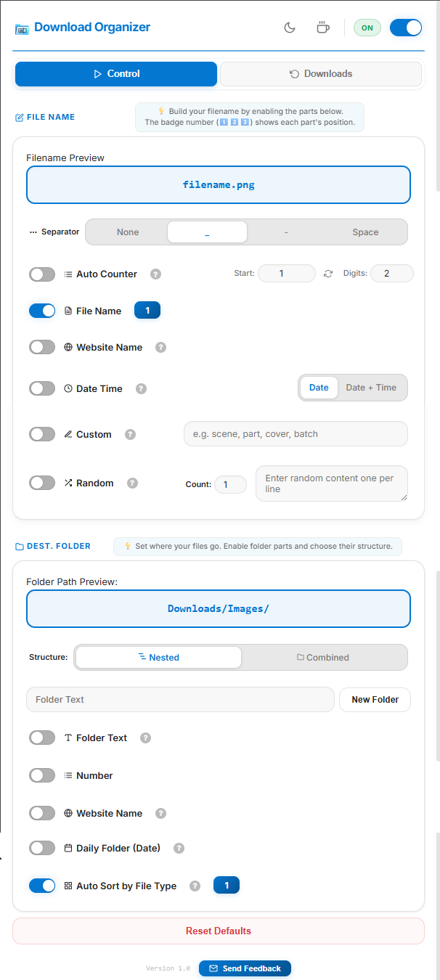The height and width of the screenshot is (980, 440).
Task: Turn off the extension master switch
Action: pyautogui.click(x=406, y=26)
